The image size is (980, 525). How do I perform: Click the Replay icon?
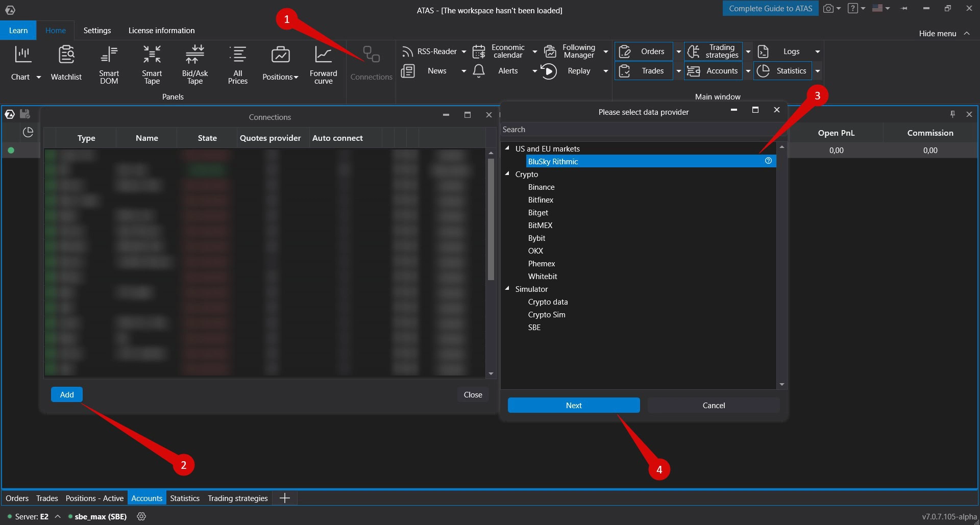[x=549, y=71]
